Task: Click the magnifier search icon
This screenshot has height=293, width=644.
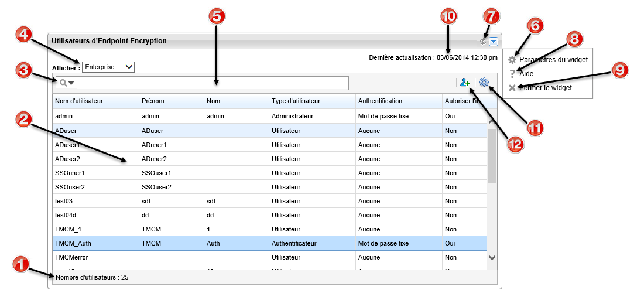Action: [63, 83]
